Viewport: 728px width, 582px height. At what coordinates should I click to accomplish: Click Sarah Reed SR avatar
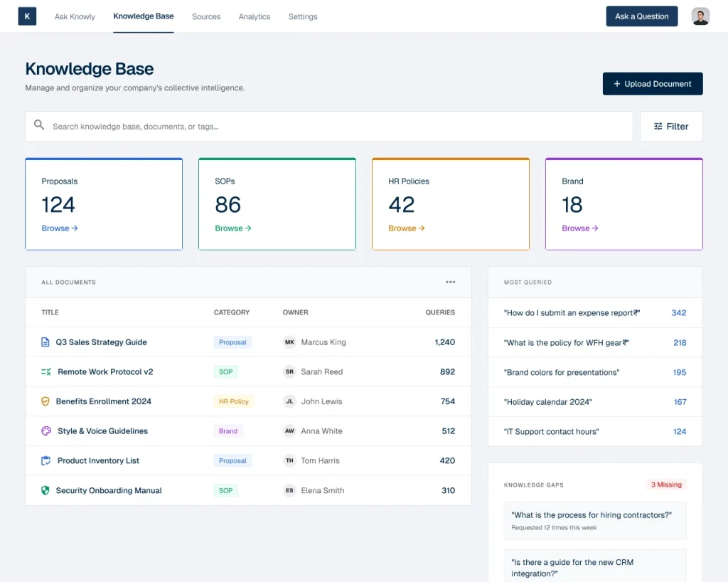tap(289, 372)
